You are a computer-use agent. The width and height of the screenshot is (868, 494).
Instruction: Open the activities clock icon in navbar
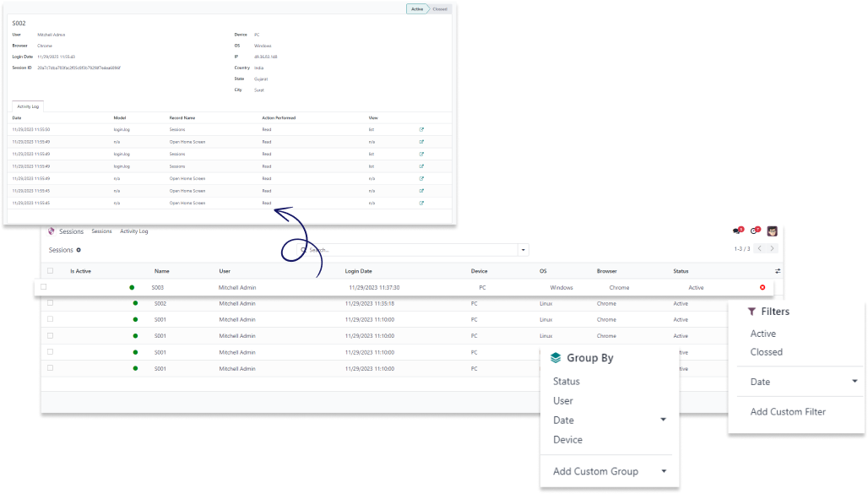coord(755,231)
